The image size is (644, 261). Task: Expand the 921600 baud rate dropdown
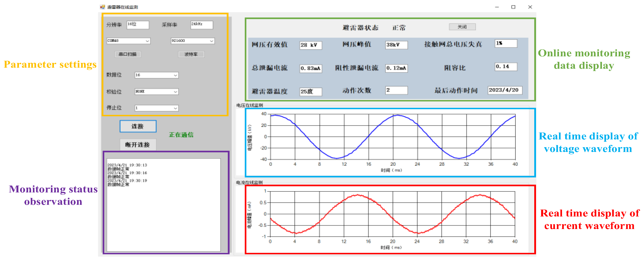click(x=212, y=41)
